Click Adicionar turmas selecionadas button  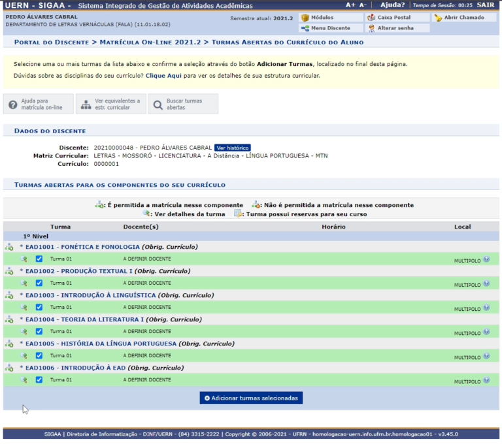(x=251, y=398)
